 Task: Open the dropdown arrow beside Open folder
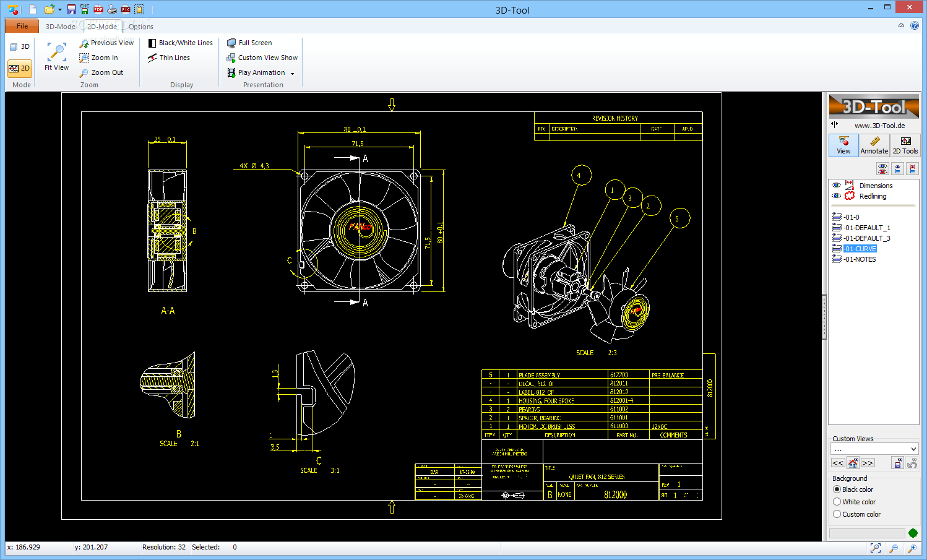pyautogui.click(x=60, y=9)
